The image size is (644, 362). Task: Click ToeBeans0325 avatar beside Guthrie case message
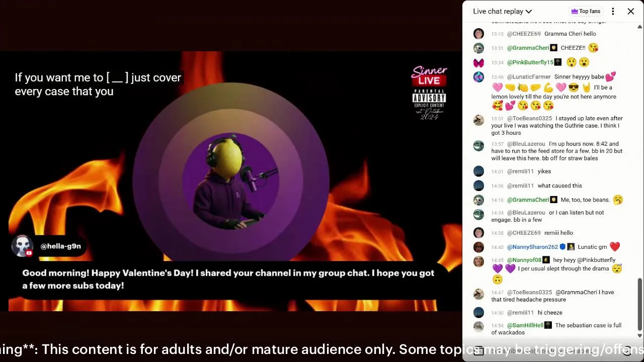click(478, 120)
